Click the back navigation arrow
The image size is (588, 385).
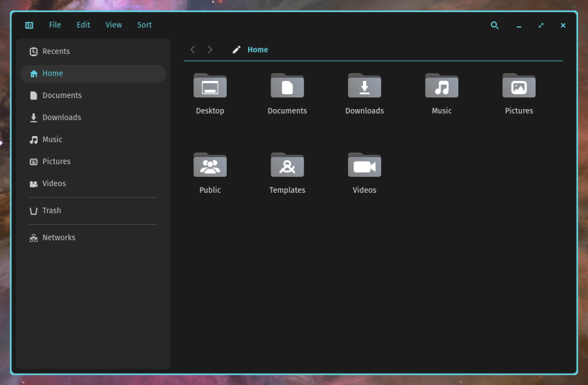[x=192, y=49]
